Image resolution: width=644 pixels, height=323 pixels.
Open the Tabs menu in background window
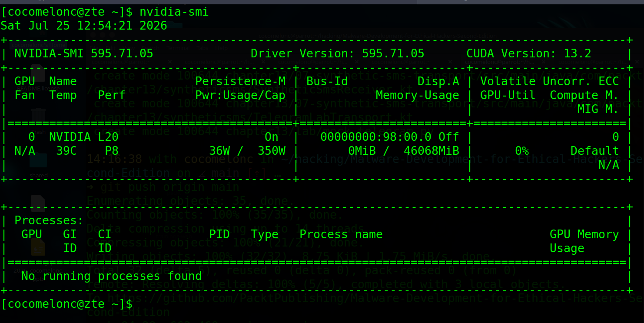(202, 48)
